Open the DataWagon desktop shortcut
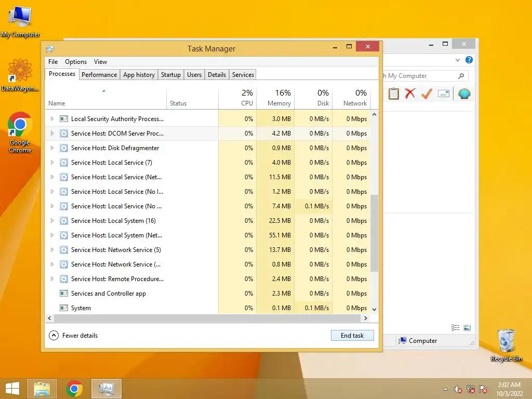 pos(20,75)
